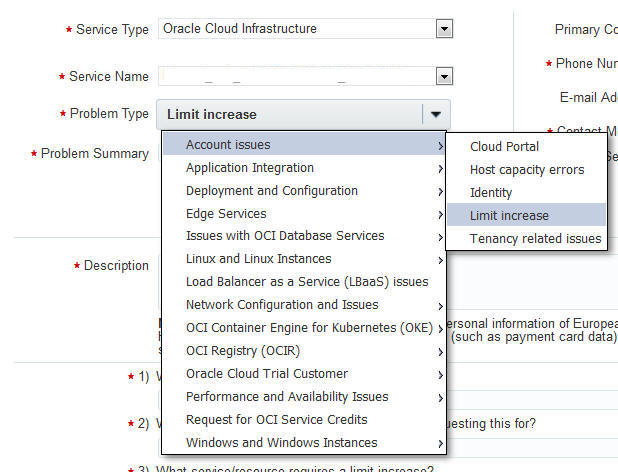This screenshot has width=618, height=472.
Task: Choose Load Balancer as a Service (LBaaS) issues
Action: pos(304,282)
